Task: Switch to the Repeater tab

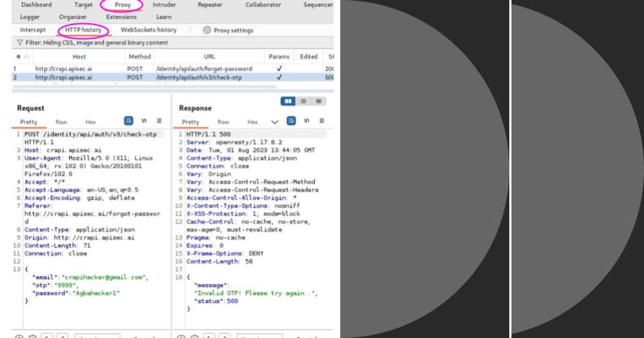Action: click(x=209, y=5)
